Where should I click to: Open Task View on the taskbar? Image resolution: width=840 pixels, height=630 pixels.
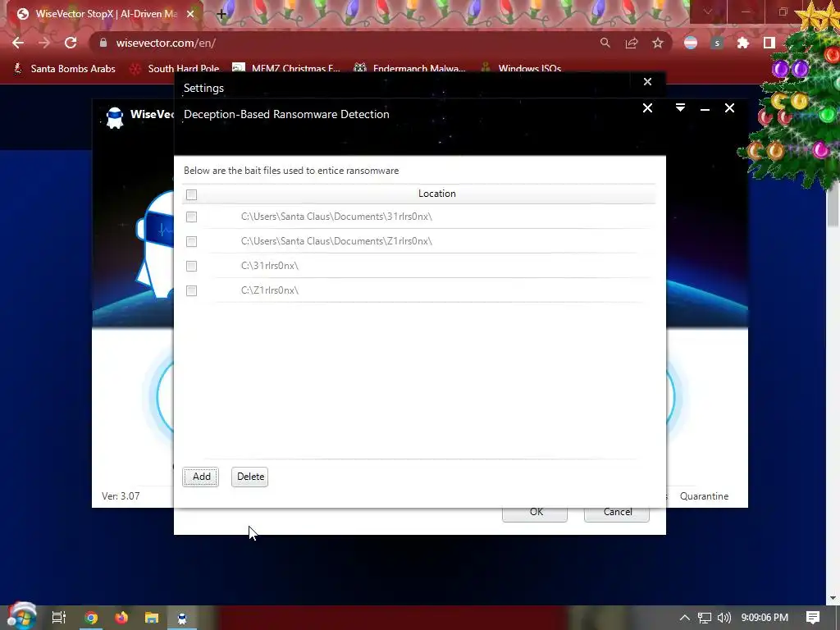click(x=59, y=618)
